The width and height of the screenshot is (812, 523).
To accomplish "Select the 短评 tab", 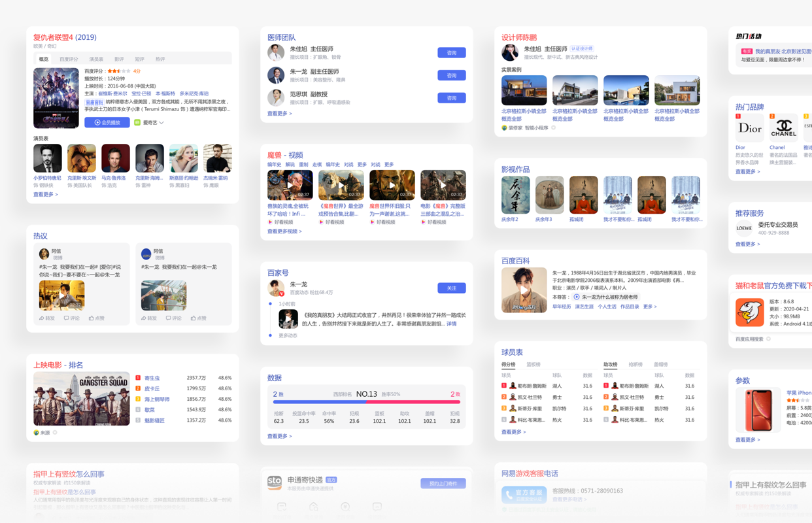I will [139, 59].
